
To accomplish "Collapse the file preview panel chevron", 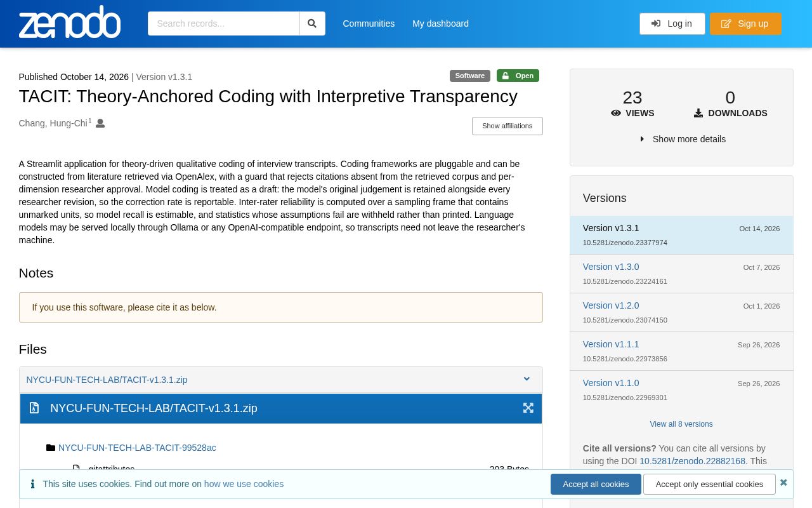I will [x=527, y=379].
